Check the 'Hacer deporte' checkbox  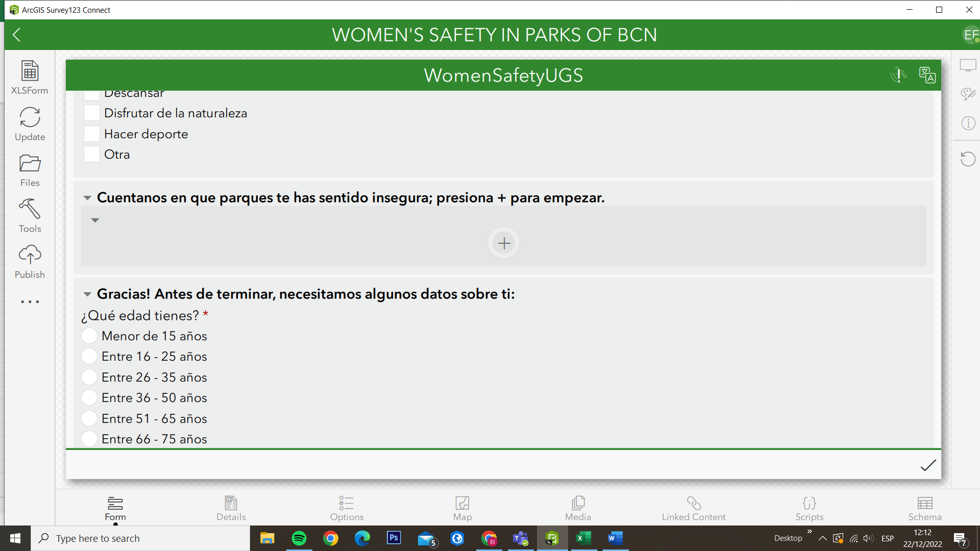point(91,133)
